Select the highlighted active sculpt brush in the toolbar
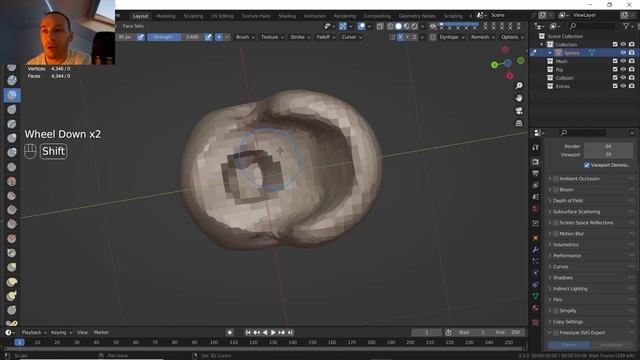Image resolution: width=640 pixels, height=360 pixels. (12, 95)
